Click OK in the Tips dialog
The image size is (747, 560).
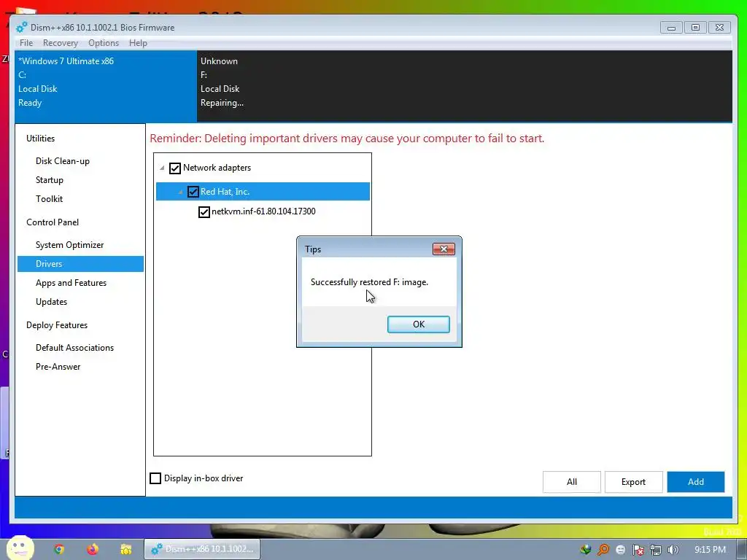pyautogui.click(x=418, y=324)
